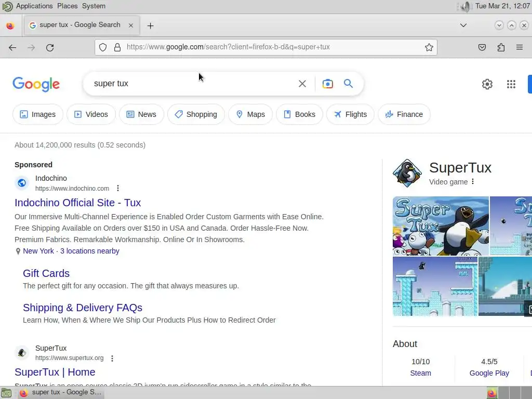
Task: Go back using the browser back arrow
Action: point(12,47)
